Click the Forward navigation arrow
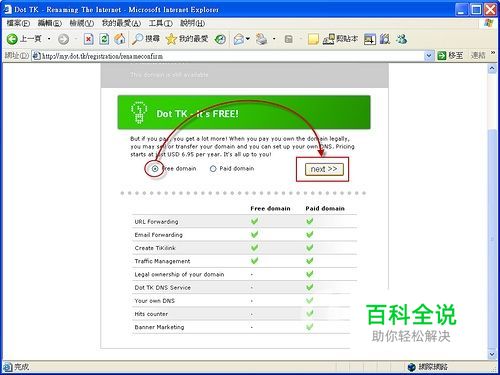 [63, 39]
